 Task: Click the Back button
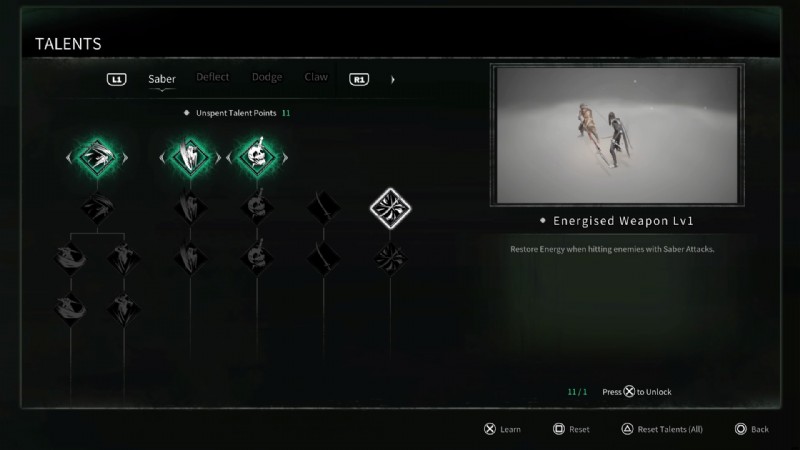click(752, 429)
